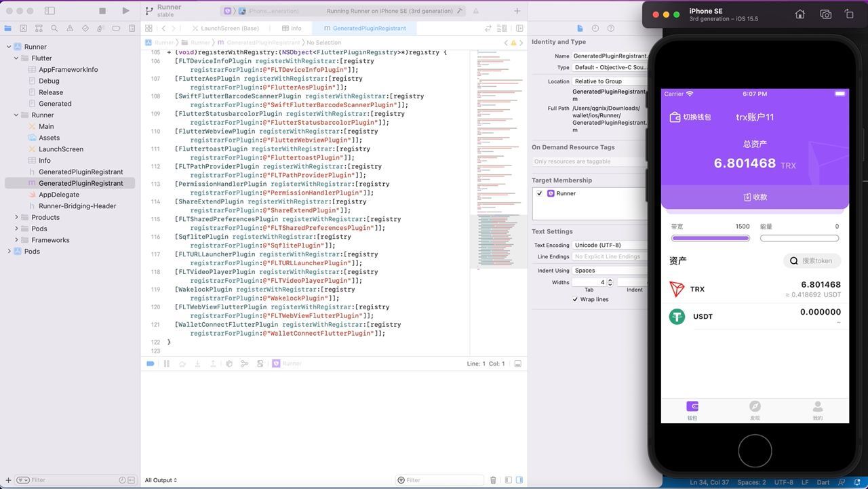Collapse the Flutter group
868x489 pixels.
[x=16, y=58]
